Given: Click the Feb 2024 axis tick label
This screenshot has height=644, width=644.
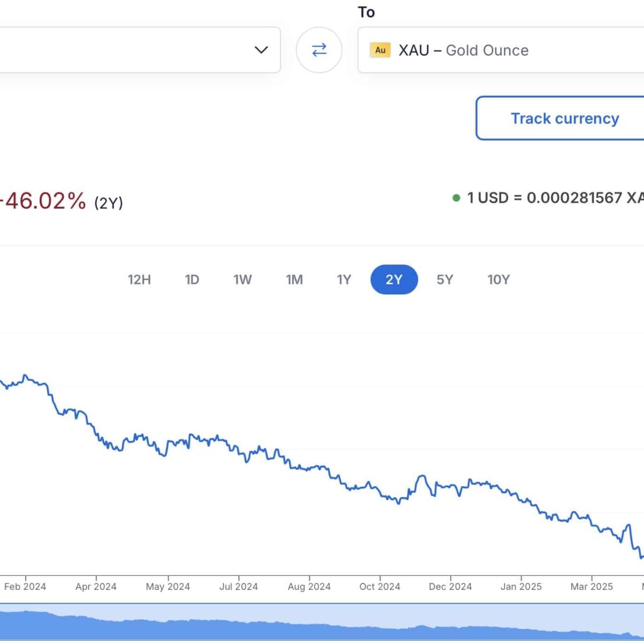Looking at the screenshot, I should click(25, 587).
